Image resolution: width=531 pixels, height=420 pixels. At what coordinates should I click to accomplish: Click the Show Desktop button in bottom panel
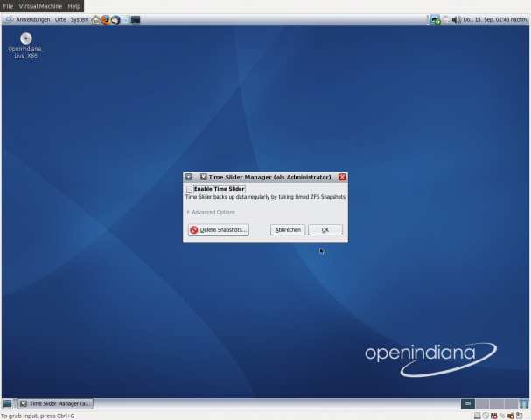coord(7,403)
